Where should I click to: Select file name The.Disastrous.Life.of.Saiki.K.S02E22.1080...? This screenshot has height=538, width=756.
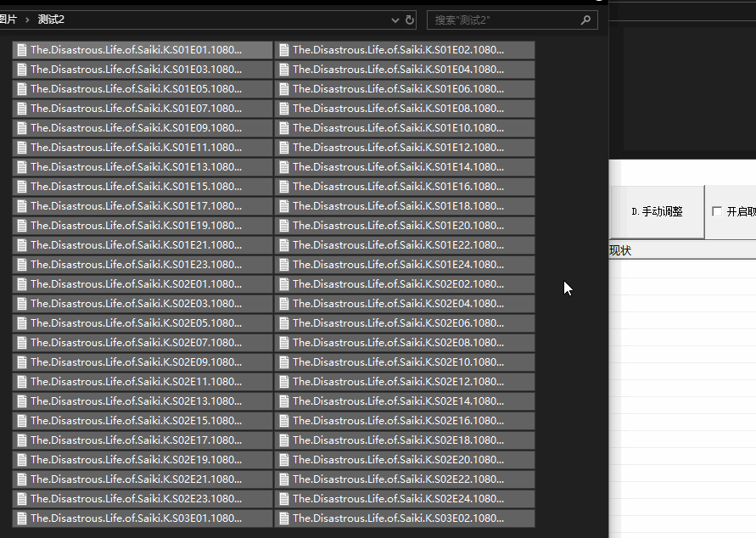click(398, 479)
